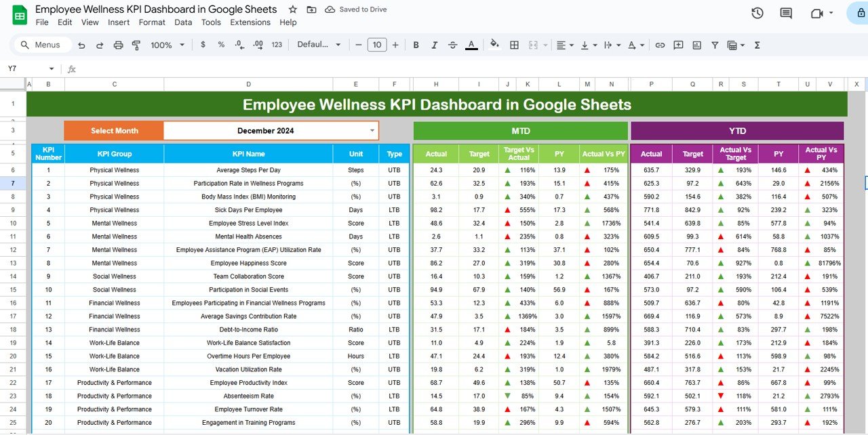Decrease decimal places
This screenshot has width=868, height=435.
pyautogui.click(x=239, y=45)
